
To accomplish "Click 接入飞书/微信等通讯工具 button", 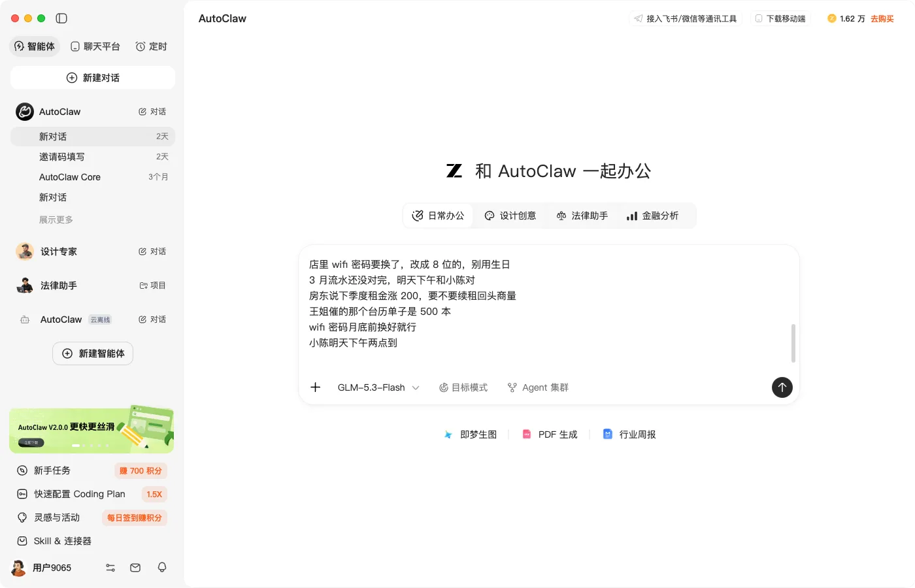I will point(686,18).
